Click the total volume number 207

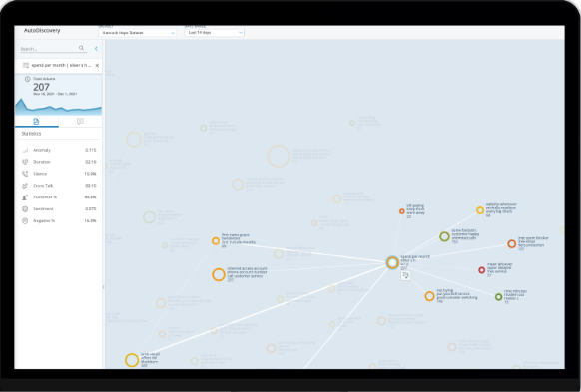coord(41,87)
